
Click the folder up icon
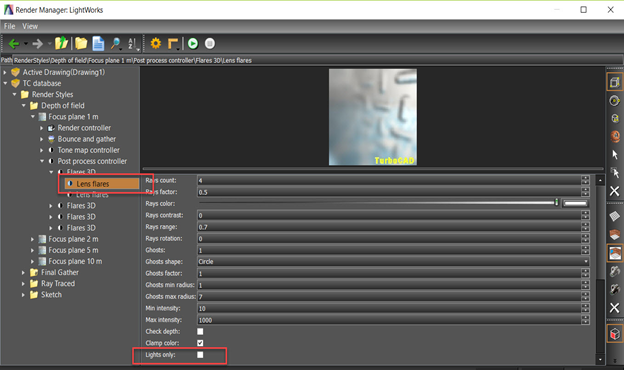click(61, 43)
